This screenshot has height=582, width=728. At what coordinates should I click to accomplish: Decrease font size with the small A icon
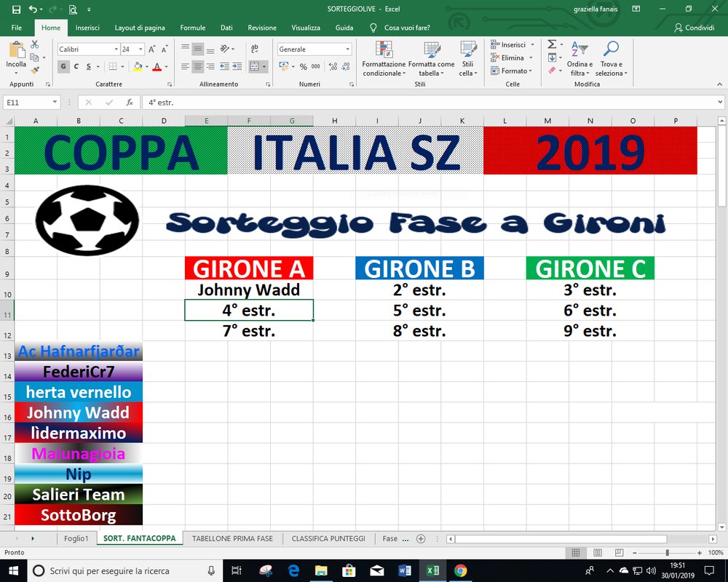165,49
